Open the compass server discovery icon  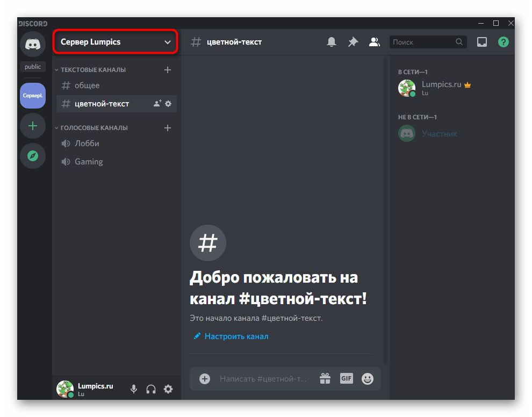(x=33, y=156)
